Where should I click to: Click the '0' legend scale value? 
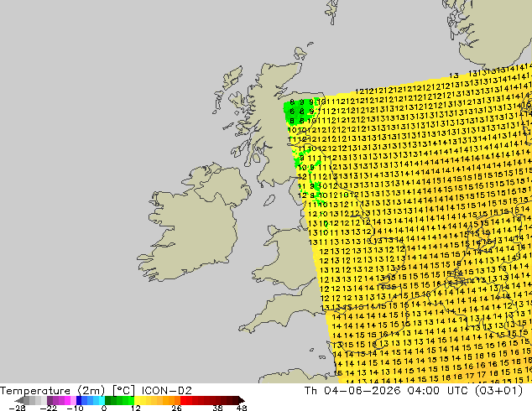104,408
